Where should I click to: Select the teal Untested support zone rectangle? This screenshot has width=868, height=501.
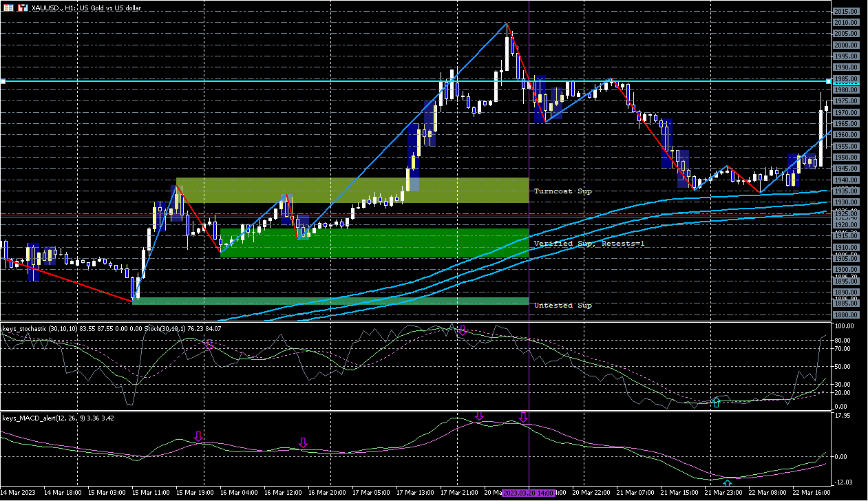click(x=330, y=301)
